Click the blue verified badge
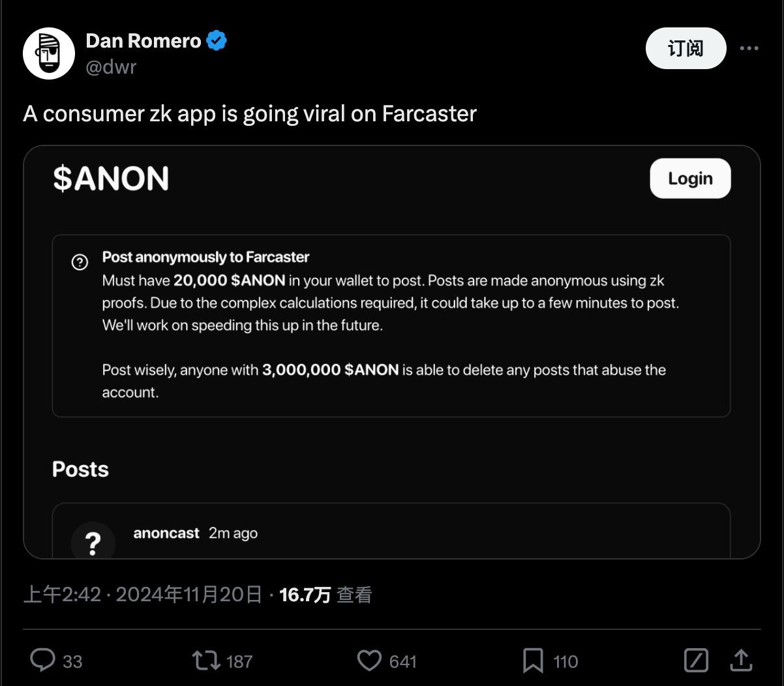Viewport: 784px width, 686px height. [x=217, y=41]
